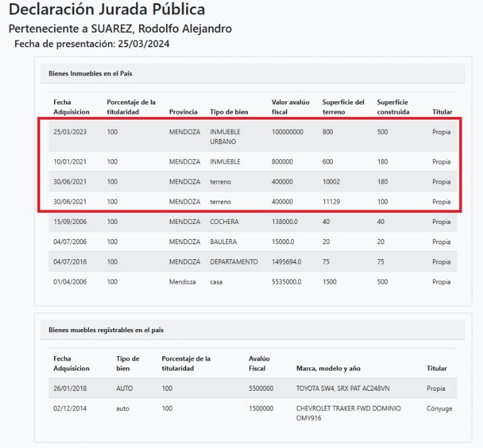The image size is (483, 448).
Task: Click the value 15000.0
Action: [283, 242]
